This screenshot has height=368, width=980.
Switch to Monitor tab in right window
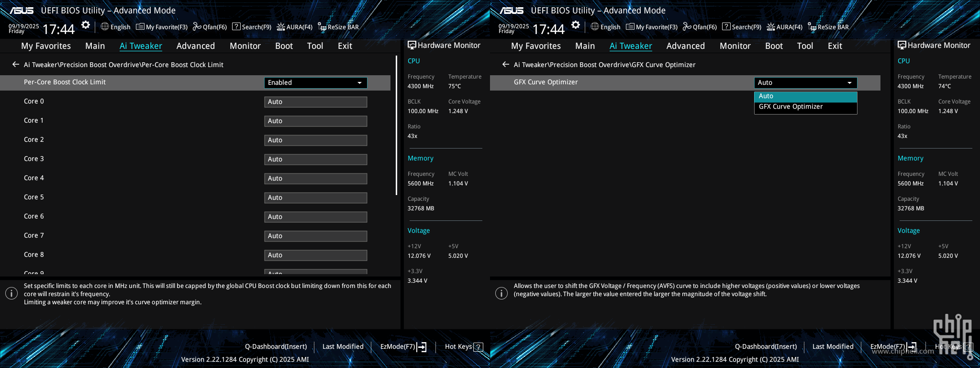click(x=735, y=46)
